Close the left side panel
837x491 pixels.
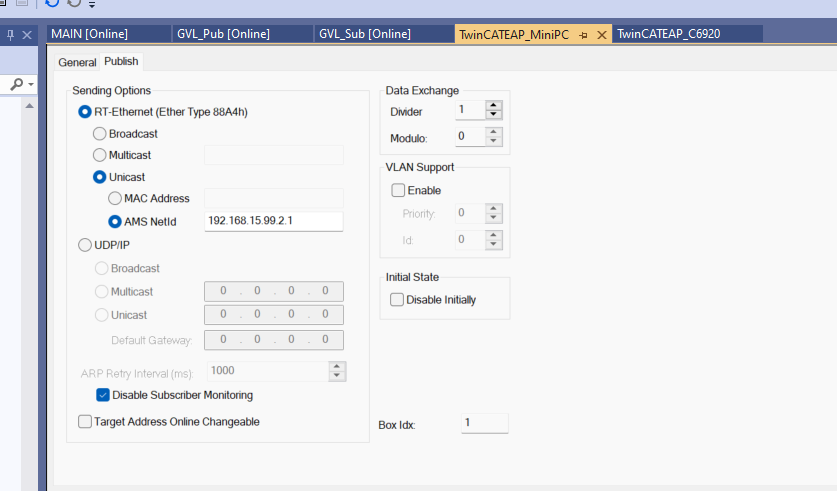[27, 35]
